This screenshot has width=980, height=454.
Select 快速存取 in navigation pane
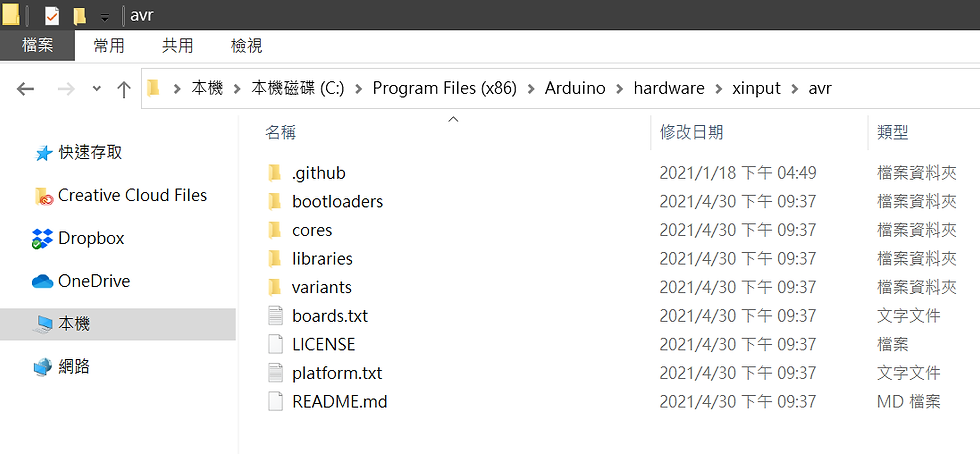point(91,153)
